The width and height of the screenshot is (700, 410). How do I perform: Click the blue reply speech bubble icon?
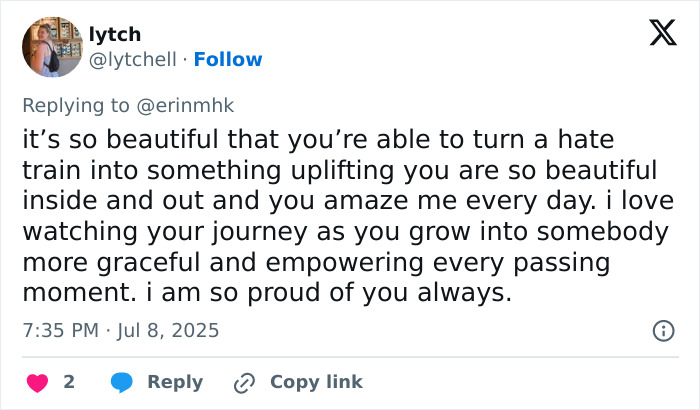[122, 382]
